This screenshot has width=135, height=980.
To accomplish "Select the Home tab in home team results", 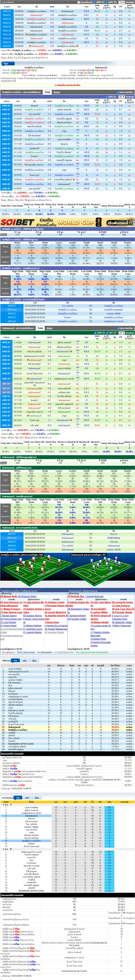I will tap(57, 92).
